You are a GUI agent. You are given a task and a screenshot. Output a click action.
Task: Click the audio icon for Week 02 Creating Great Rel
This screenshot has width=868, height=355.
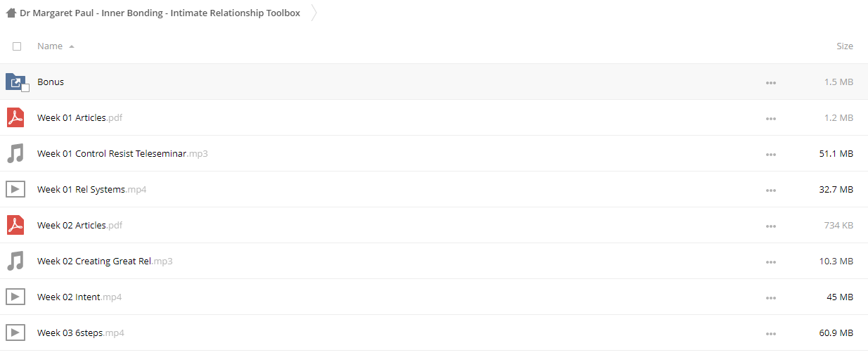tap(15, 261)
